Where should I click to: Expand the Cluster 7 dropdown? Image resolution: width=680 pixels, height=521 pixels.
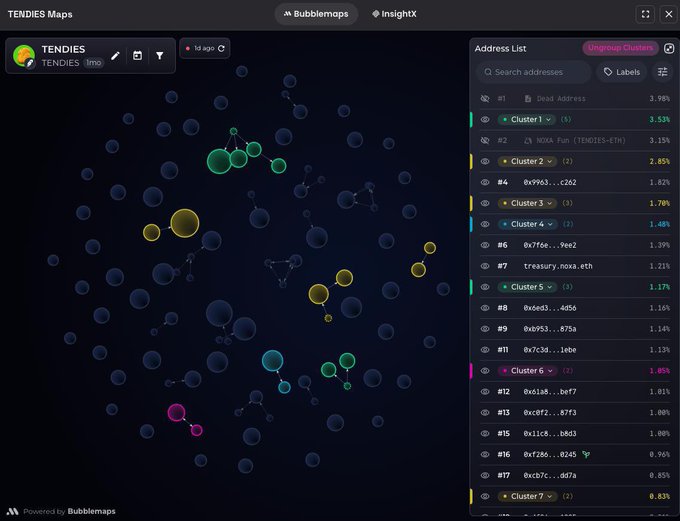(527, 496)
